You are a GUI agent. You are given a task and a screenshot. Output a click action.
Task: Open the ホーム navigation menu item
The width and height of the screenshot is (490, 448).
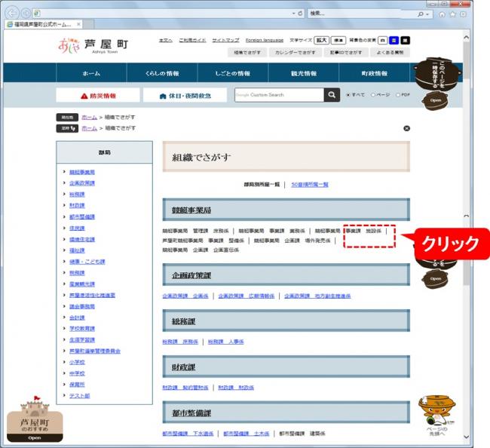91,73
